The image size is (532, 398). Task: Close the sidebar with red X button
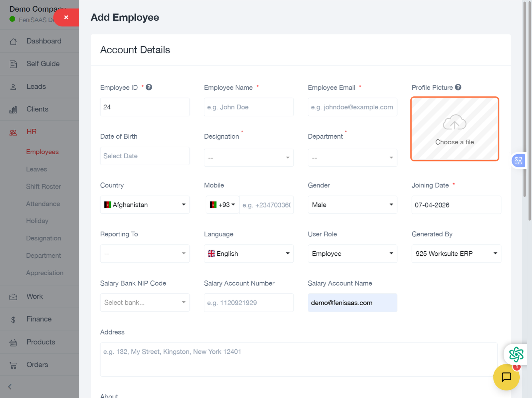pyautogui.click(x=66, y=17)
